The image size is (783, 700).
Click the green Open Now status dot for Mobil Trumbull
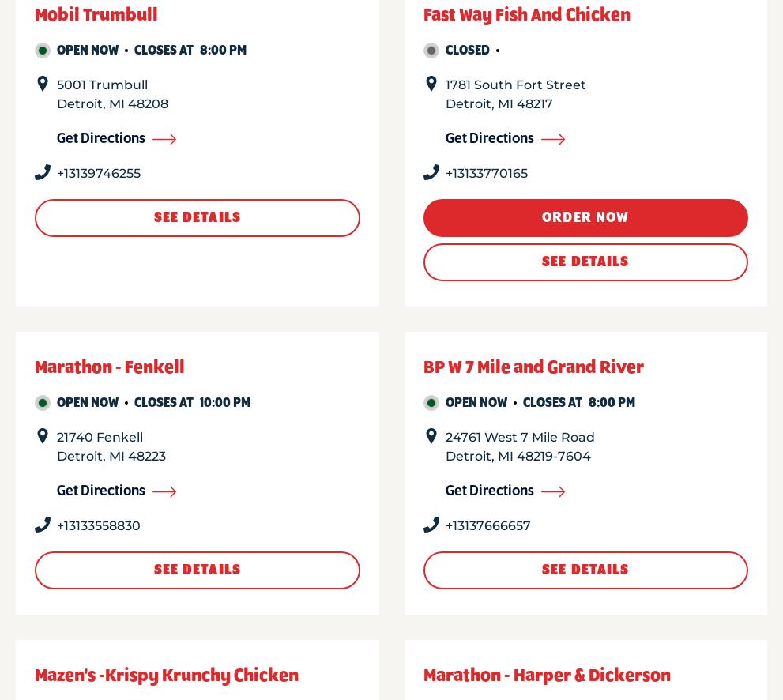(43, 51)
